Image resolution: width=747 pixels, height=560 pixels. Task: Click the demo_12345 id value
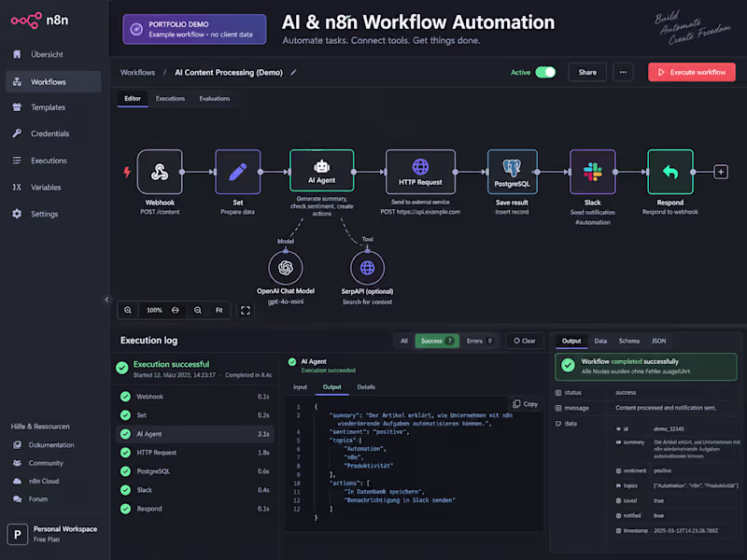point(669,429)
